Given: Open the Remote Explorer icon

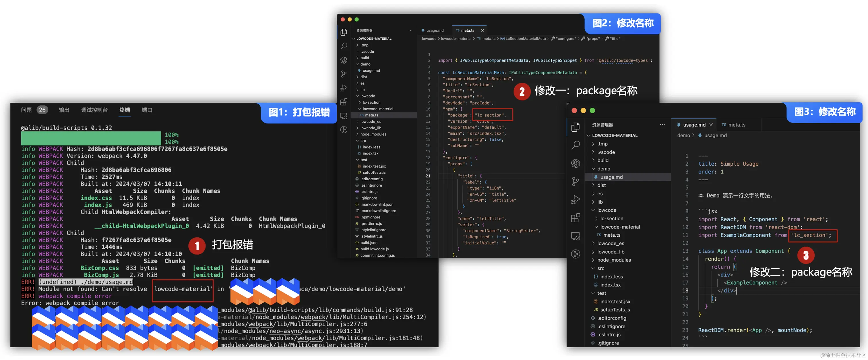Looking at the screenshot, I should pyautogui.click(x=344, y=116).
